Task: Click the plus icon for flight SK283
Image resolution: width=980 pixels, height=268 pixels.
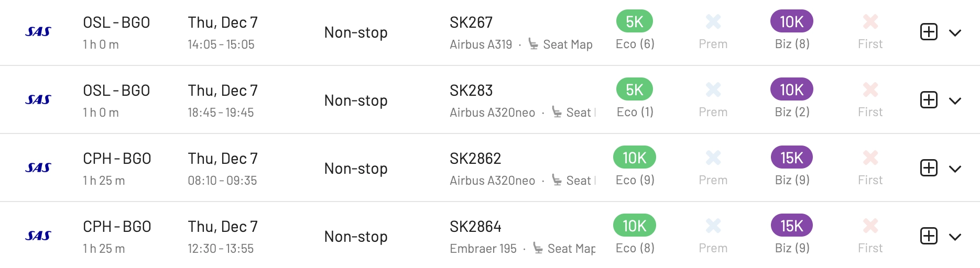Action: (929, 100)
